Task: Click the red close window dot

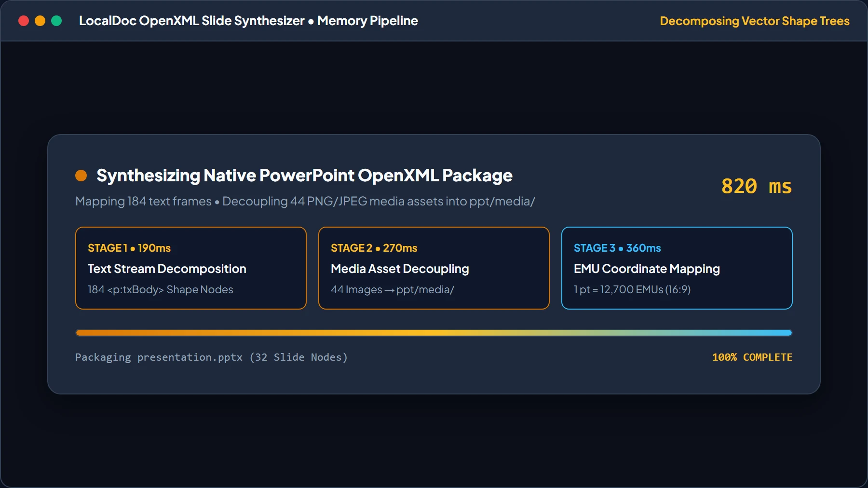Action: 24,21
